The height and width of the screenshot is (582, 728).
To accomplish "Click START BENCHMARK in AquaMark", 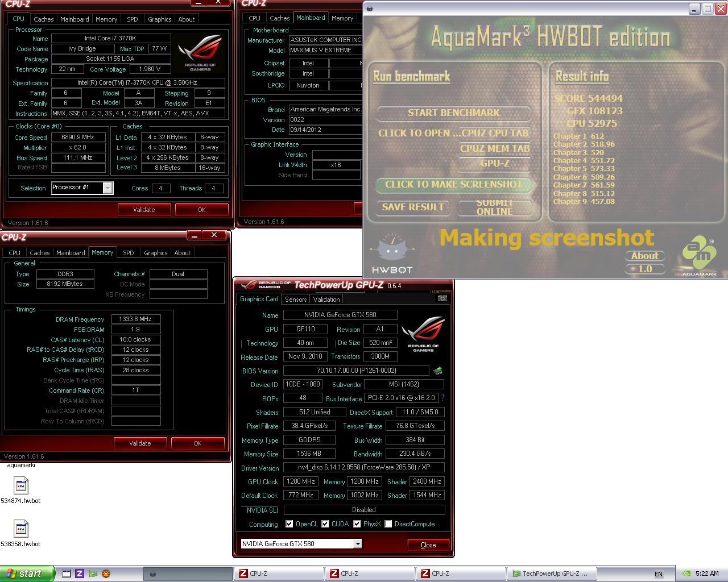I will pos(454,113).
